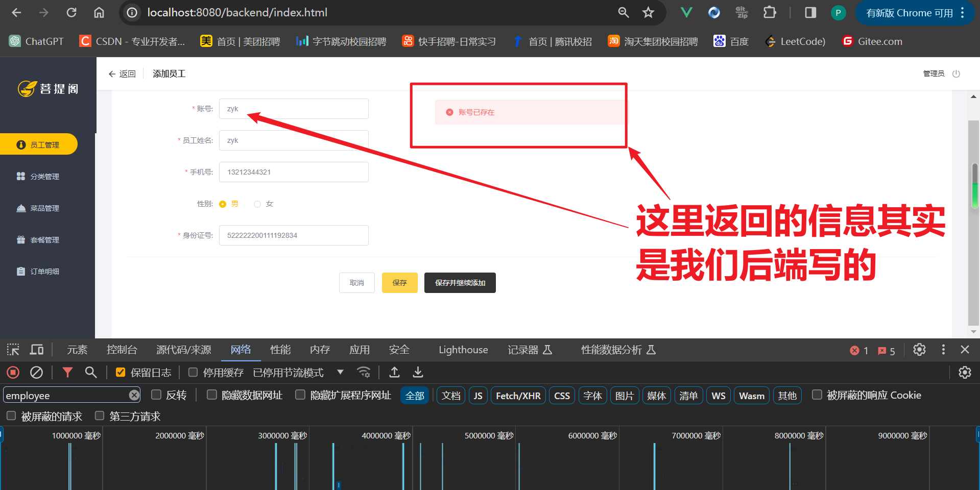
Task: Select the 女 gender radio button
Action: [257, 204]
